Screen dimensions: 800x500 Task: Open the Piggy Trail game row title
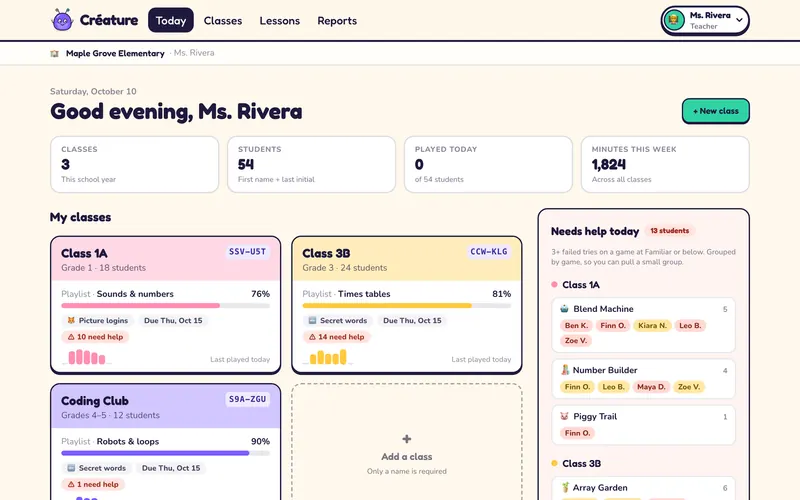[x=595, y=416]
